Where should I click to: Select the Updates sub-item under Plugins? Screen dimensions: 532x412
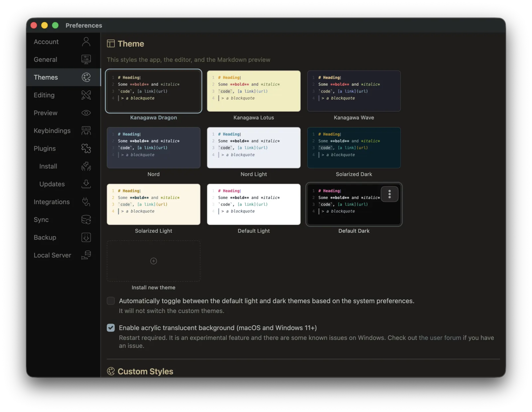63,184
